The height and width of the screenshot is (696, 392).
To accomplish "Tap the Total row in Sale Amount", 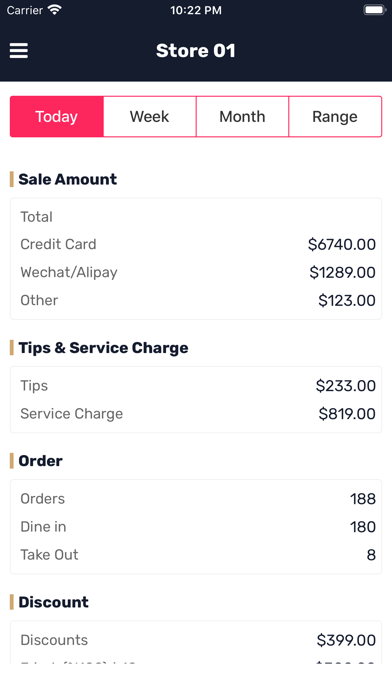I will [x=196, y=217].
